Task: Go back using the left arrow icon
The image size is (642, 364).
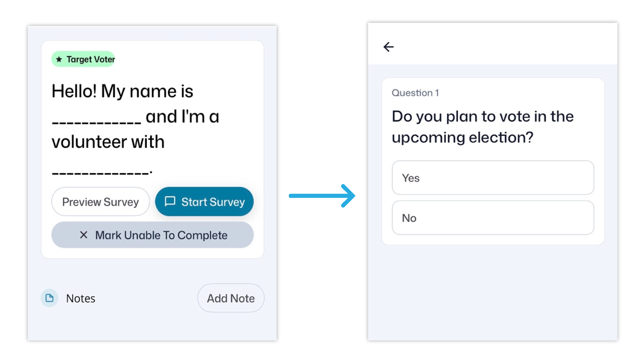Action: 388,47
